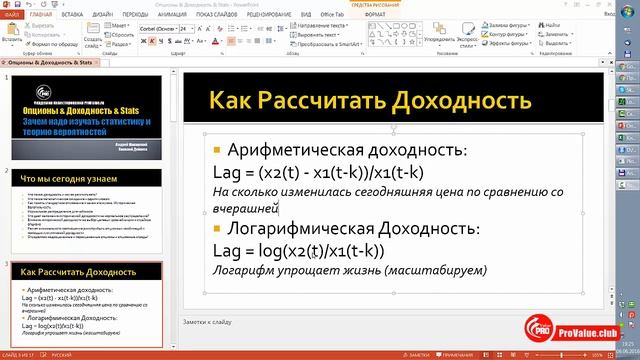The image size is (640, 360).
Task: Click the red font color A swatch
Action: point(215,41)
